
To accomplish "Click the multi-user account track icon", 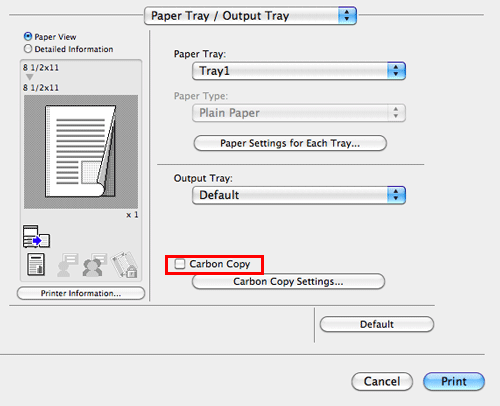I will (95, 265).
